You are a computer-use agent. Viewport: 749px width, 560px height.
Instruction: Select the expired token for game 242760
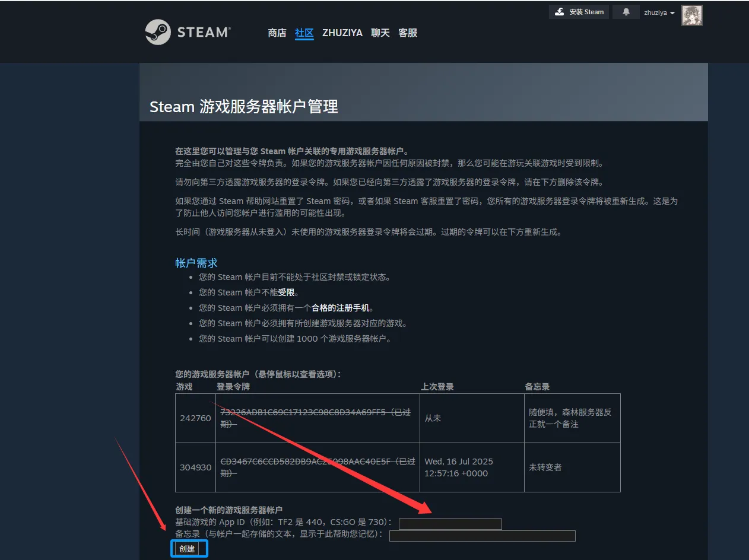315,418
